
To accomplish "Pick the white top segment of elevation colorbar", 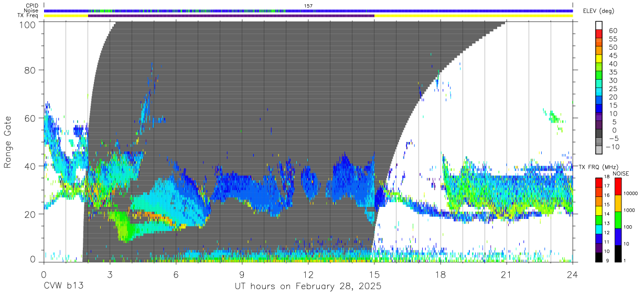I will (599, 26).
